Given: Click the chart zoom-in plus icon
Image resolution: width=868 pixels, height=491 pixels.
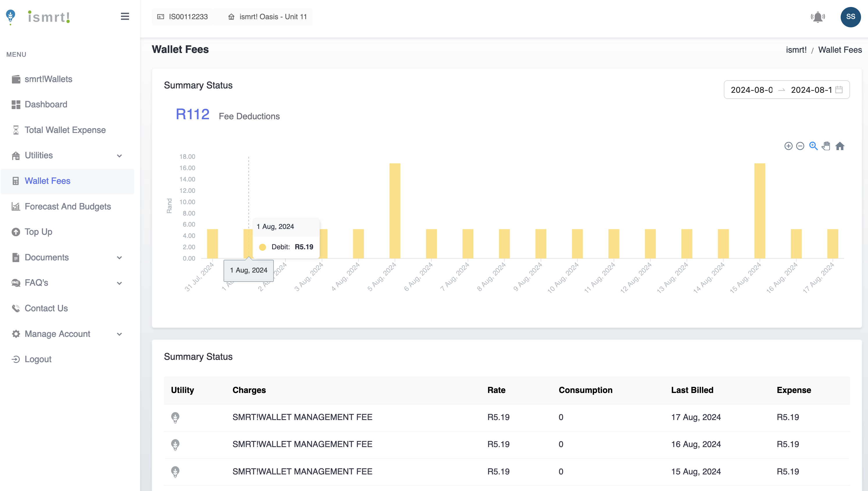Looking at the screenshot, I should [788, 146].
